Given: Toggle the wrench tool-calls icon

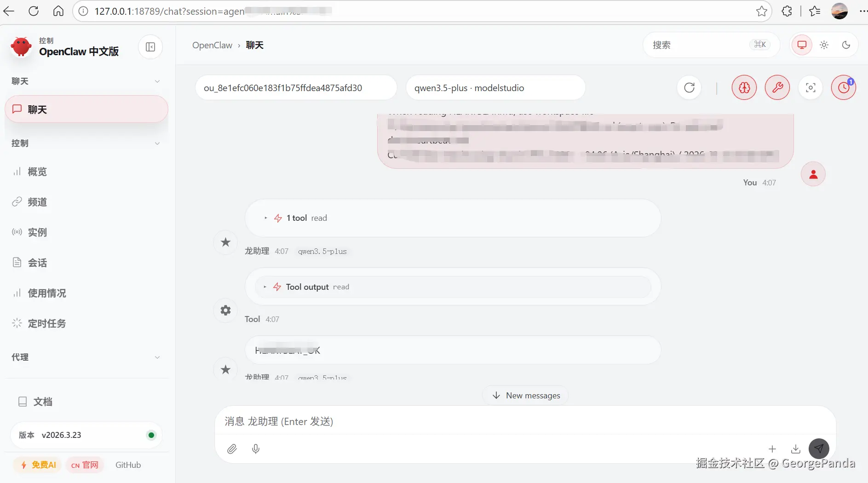Looking at the screenshot, I should click(x=777, y=87).
